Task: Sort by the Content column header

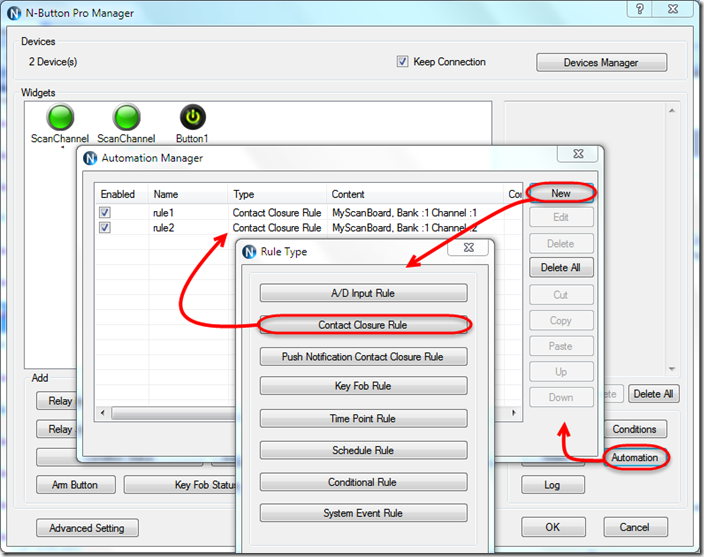Action: (x=415, y=194)
